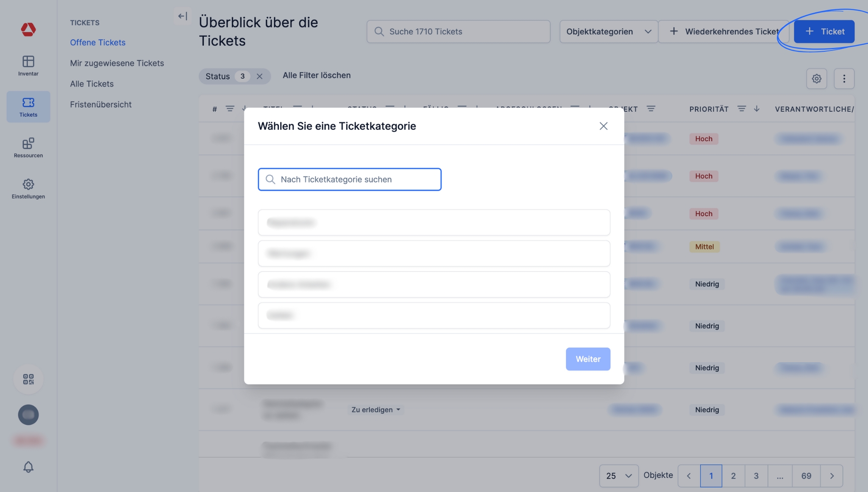The image size is (868, 492).
Task: Click the QR code scanner icon
Action: pyautogui.click(x=28, y=379)
